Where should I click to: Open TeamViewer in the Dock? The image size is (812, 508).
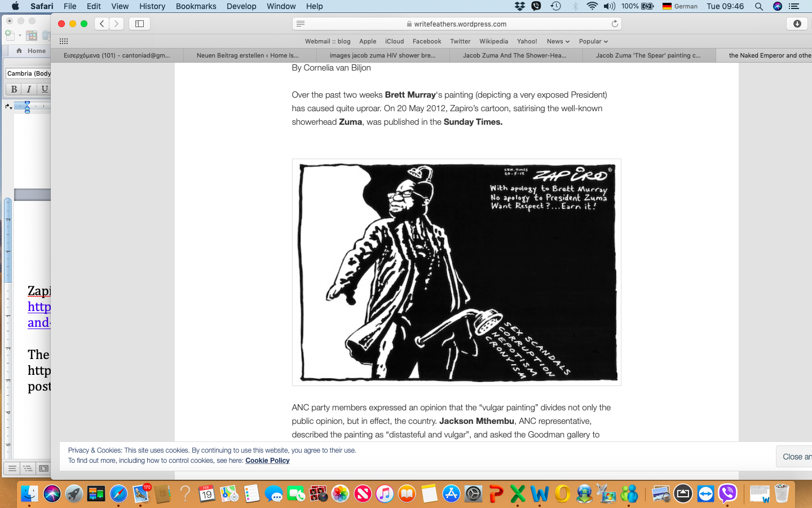pos(705,494)
